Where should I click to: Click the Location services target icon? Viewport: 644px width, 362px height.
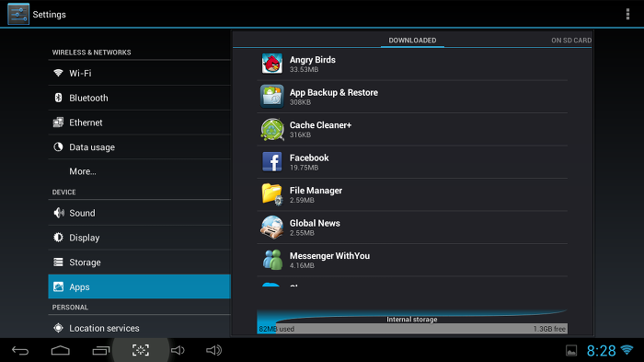(x=58, y=328)
